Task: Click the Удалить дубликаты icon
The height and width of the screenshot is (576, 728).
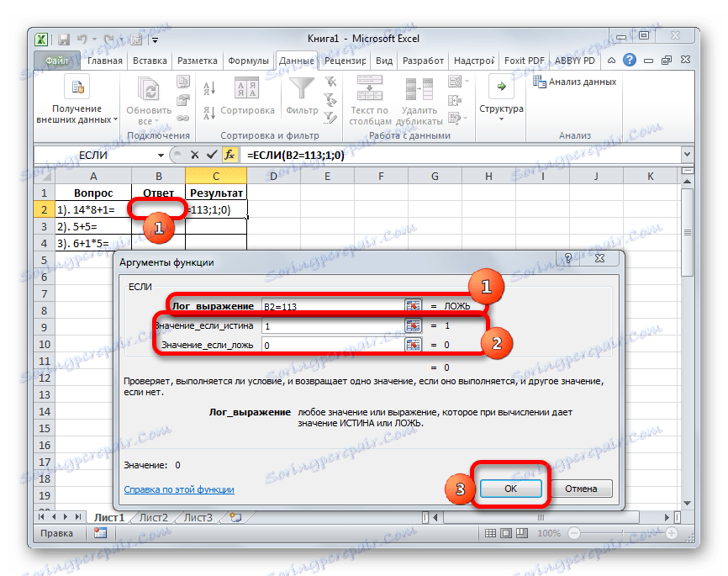Action: [x=419, y=89]
